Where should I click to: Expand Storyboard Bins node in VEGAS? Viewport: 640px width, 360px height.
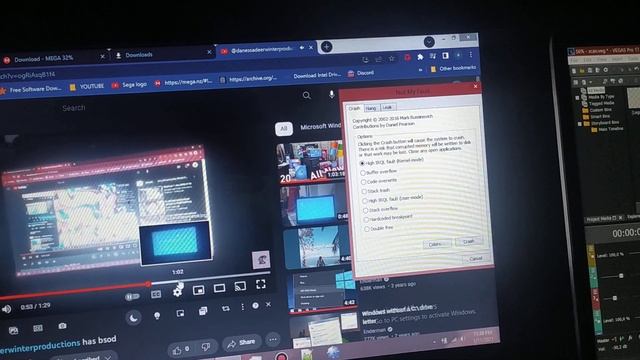coord(580,124)
